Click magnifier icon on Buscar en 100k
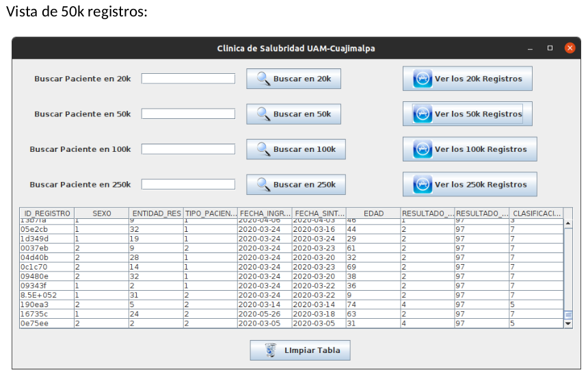Screen dimensions: 588x379 coord(263,149)
